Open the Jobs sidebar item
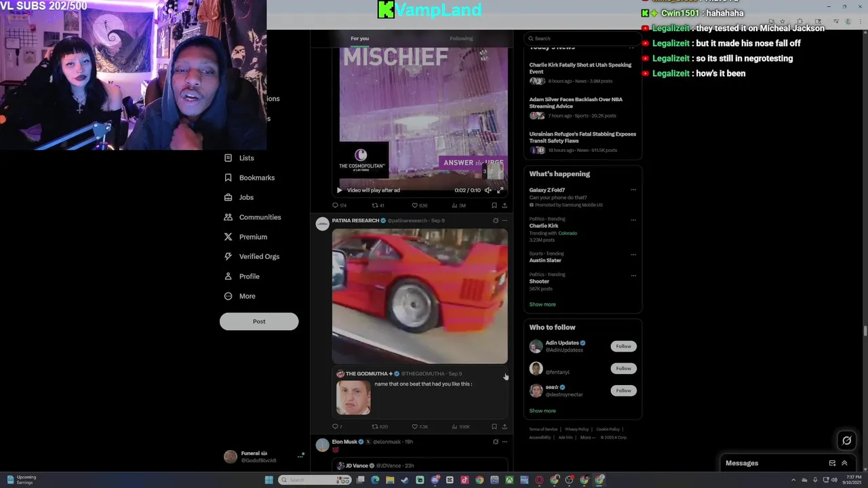The image size is (868, 488). click(x=239, y=197)
